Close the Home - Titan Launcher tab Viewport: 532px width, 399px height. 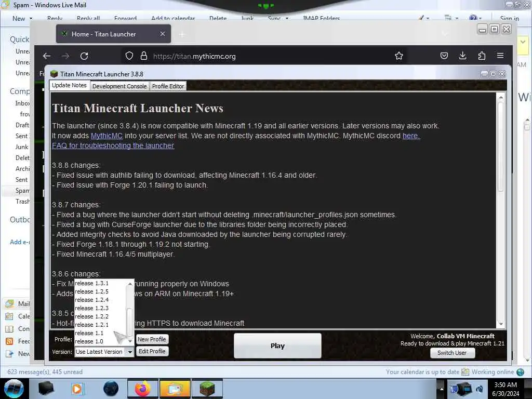coord(163,34)
